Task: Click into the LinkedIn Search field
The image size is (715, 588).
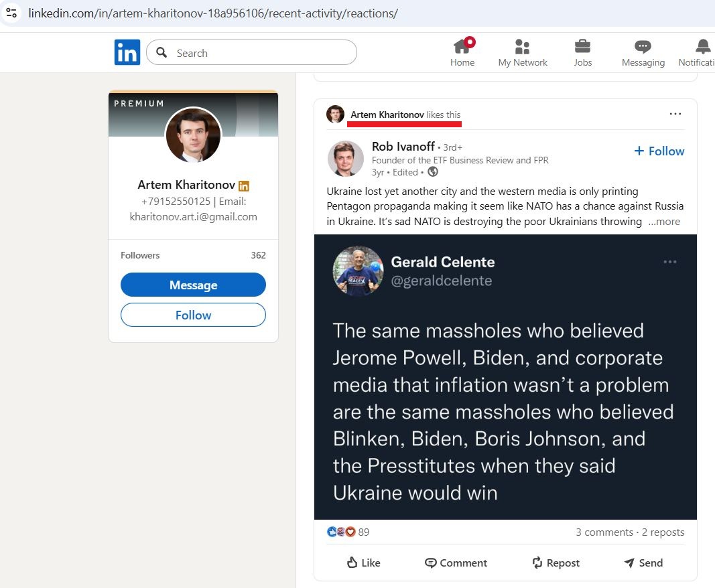Action: click(261, 53)
